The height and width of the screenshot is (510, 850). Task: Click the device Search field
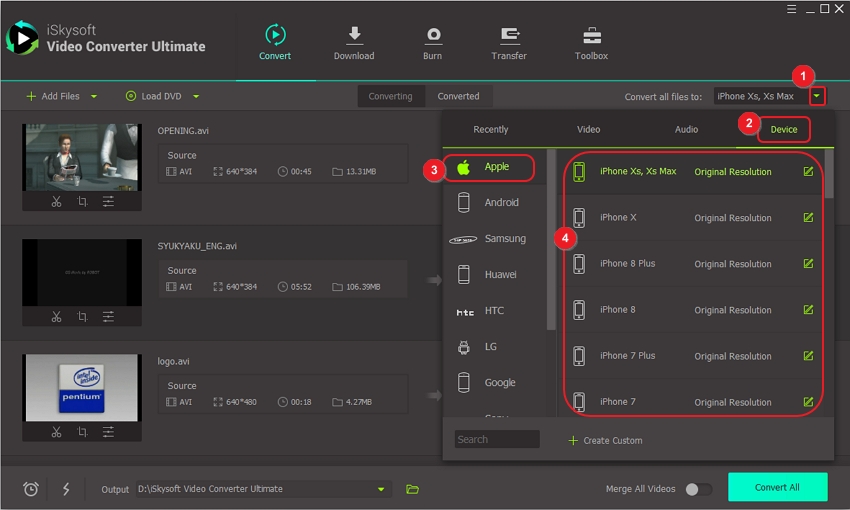pyautogui.click(x=497, y=439)
